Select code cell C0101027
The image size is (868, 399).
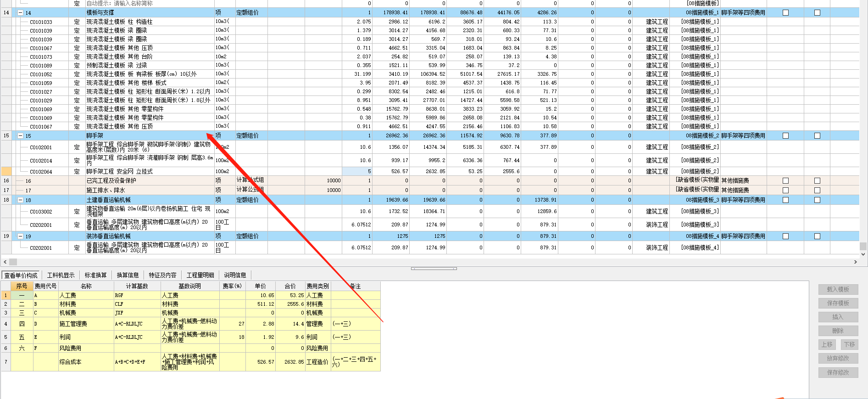pyautogui.click(x=41, y=92)
